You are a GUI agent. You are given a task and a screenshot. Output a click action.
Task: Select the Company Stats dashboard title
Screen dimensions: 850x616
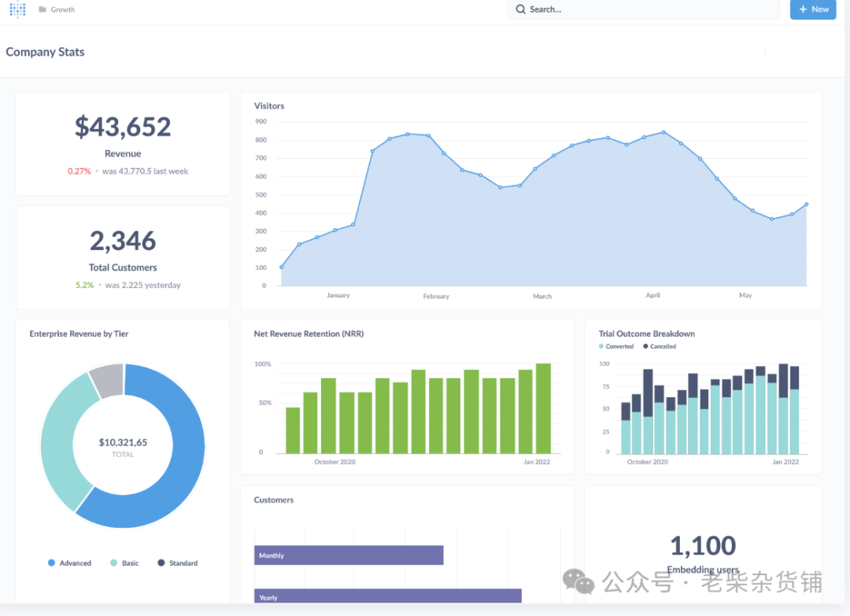tap(45, 52)
